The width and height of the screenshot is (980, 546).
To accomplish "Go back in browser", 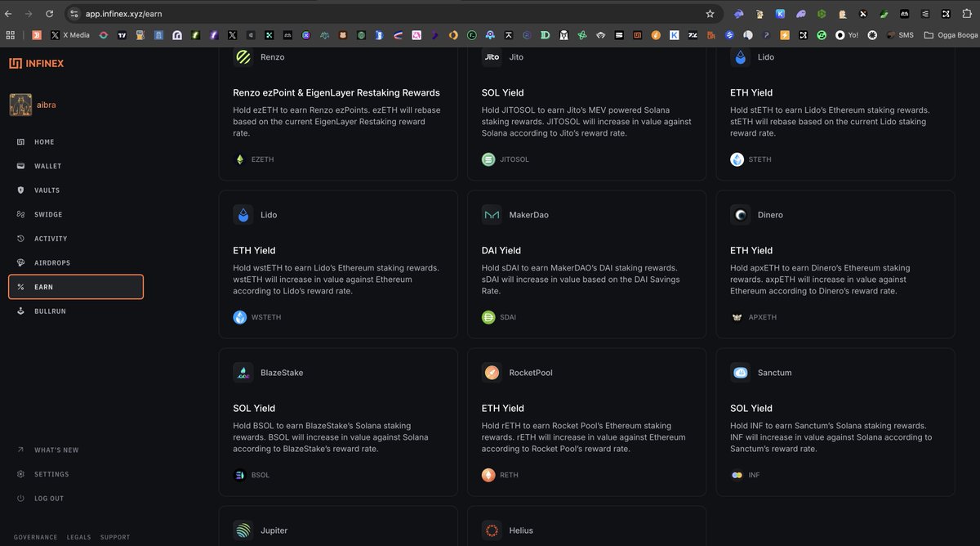I will click(8, 14).
